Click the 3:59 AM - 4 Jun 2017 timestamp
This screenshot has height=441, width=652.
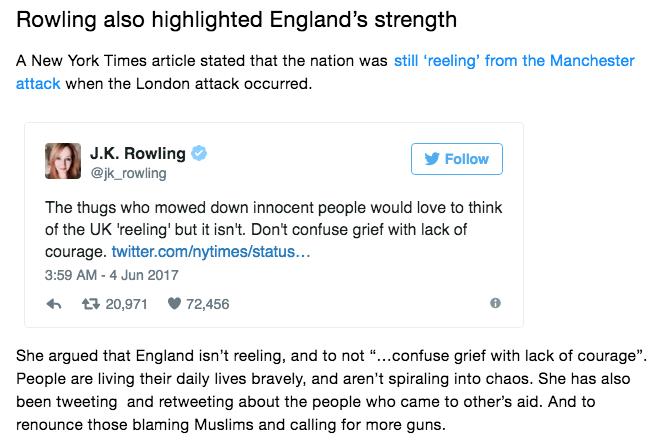click(111, 275)
